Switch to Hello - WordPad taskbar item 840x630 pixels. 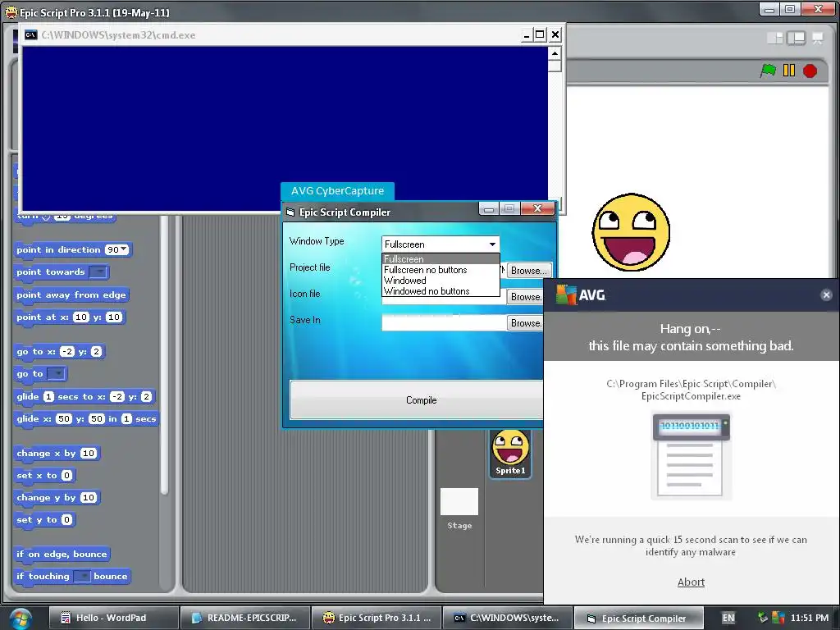pos(113,618)
